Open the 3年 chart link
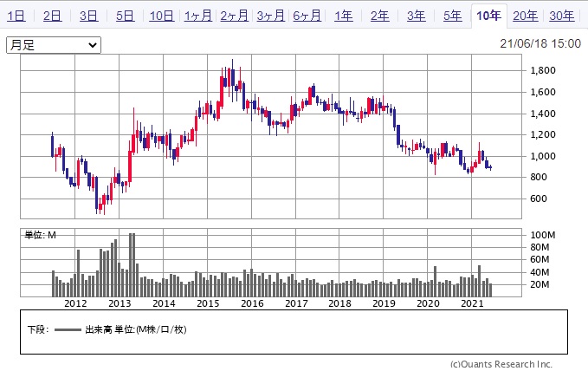Screen dimensions: 588x371 click(417, 16)
